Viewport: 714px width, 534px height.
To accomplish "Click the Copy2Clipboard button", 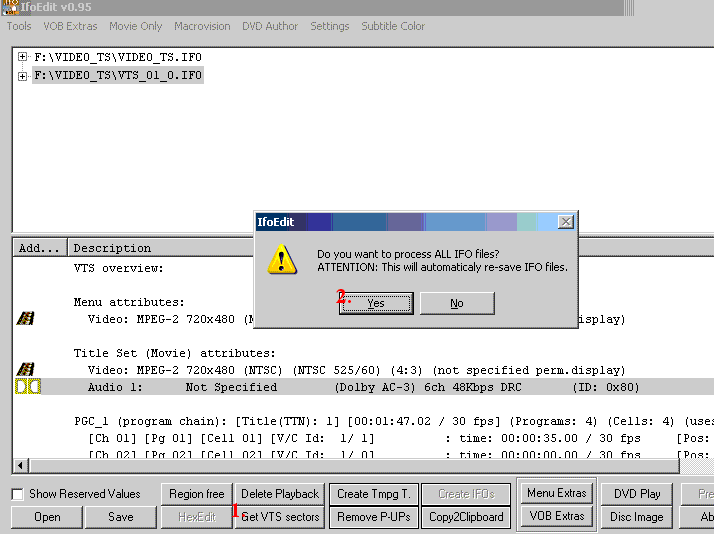I will click(466, 517).
